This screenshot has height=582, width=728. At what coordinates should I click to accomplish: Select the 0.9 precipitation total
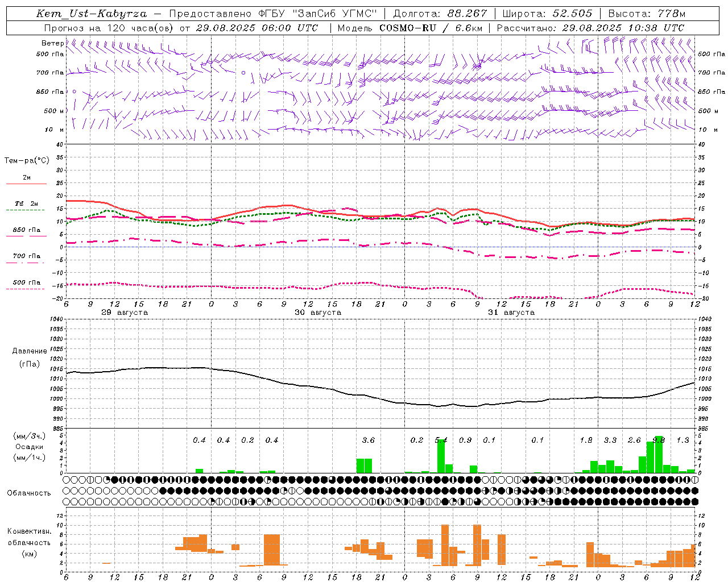[465, 440]
